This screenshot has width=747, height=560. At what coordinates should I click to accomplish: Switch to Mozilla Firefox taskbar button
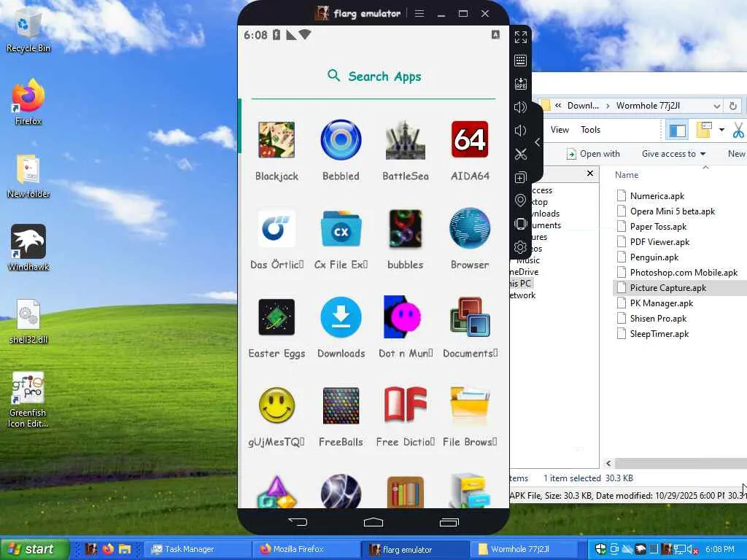pyautogui.click(x=306, y=549)
